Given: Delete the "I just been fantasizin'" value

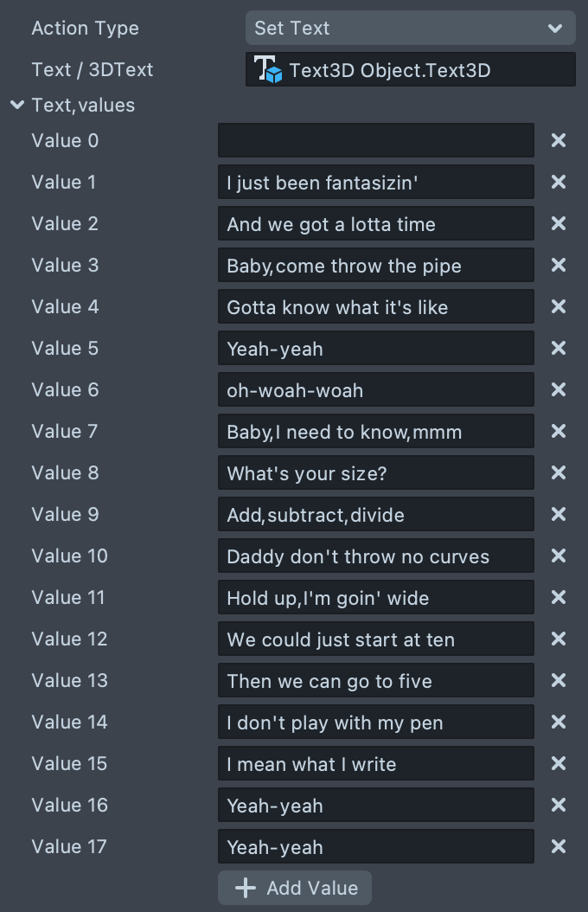Looking at the screenshot, I should point(559,182).
